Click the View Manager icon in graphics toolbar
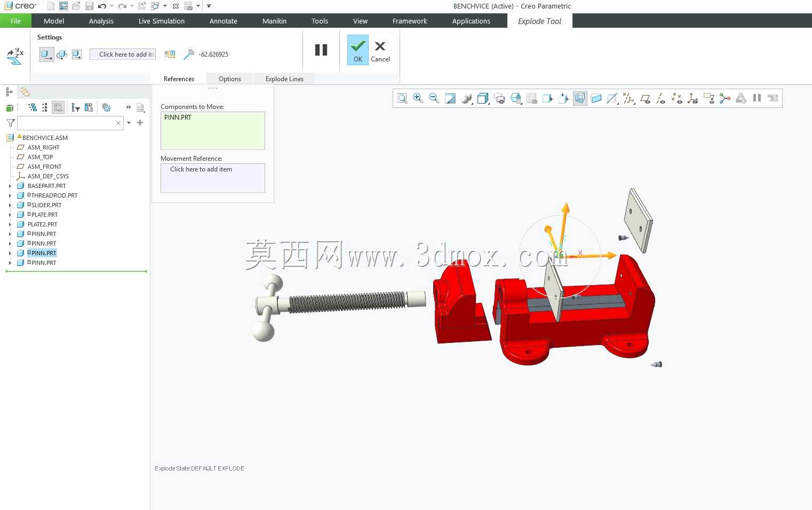The image size is (812, 510). 531,98
